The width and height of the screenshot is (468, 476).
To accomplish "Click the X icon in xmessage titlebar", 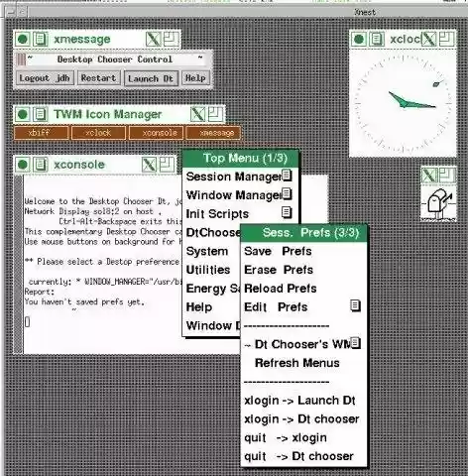I will (x=154, y=40).
